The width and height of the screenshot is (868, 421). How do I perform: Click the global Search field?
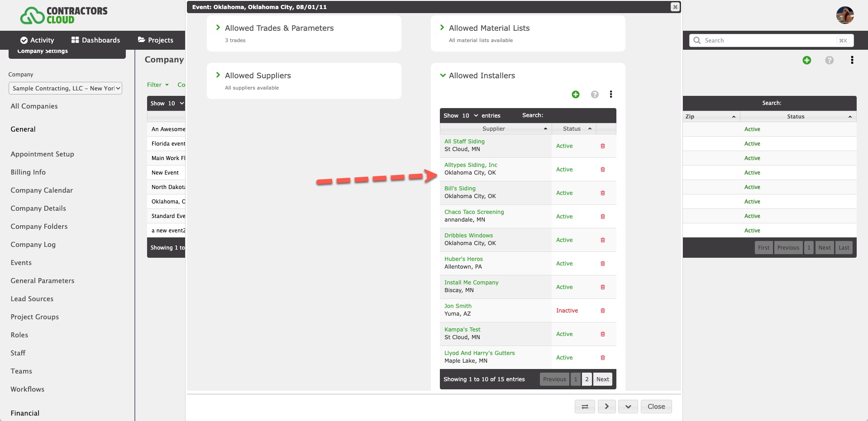click(x=771, y=40)
